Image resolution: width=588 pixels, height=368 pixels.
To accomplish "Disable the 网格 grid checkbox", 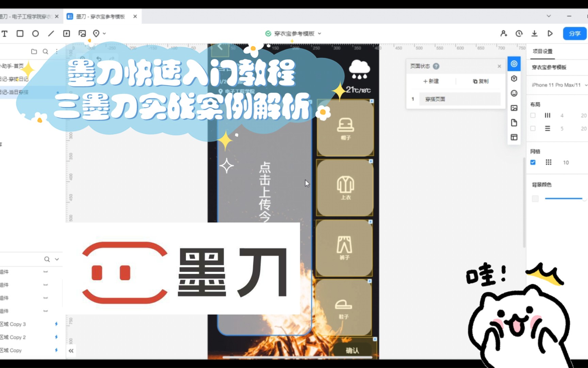I will click(533, 163).
